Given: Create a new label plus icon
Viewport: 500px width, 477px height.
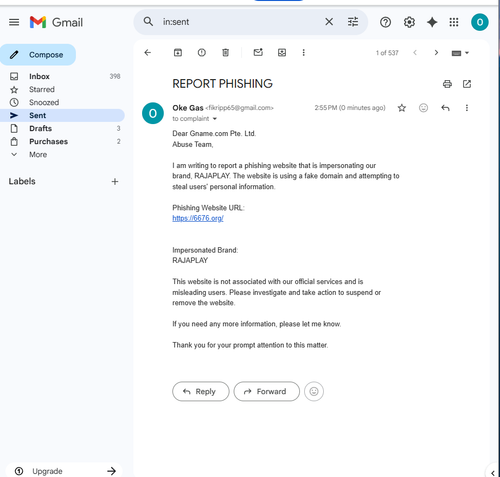Looking at the screenshot, I should (x=115, y=182).
